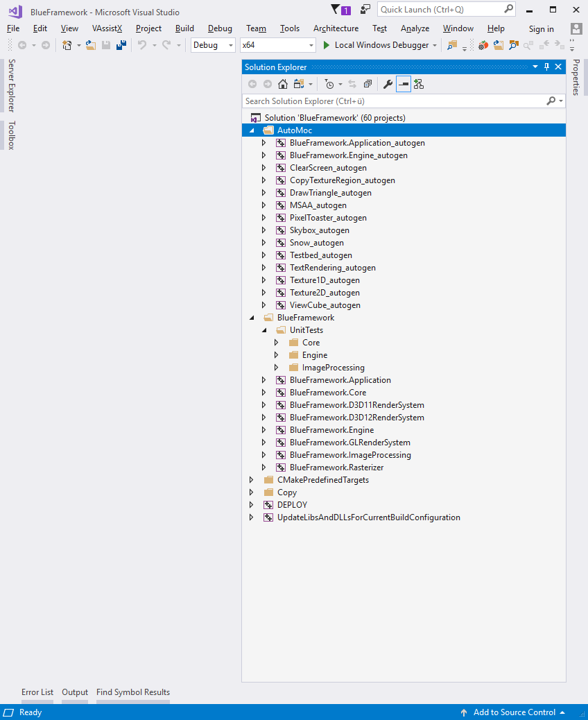The width and height of the screenshot is (588, 720).
Task: Click the Save All toolbar icon
Action: point(121,45)
